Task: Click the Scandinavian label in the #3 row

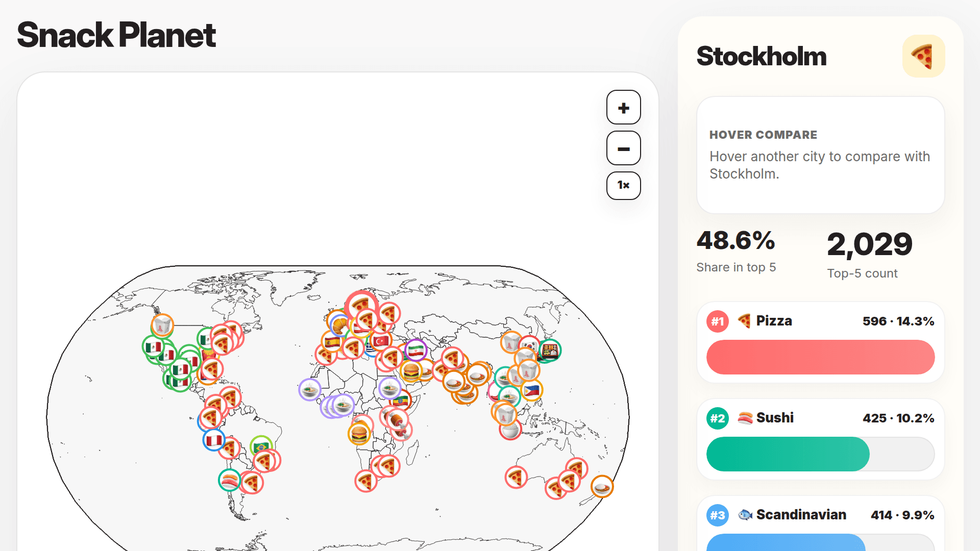Action: point(801,515)
